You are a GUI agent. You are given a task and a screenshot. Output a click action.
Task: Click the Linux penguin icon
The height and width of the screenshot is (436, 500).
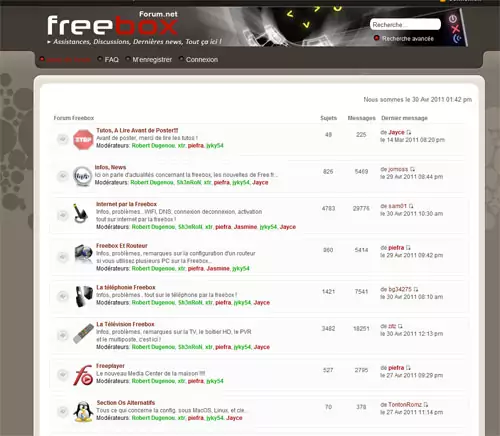[x=83, y=412]
